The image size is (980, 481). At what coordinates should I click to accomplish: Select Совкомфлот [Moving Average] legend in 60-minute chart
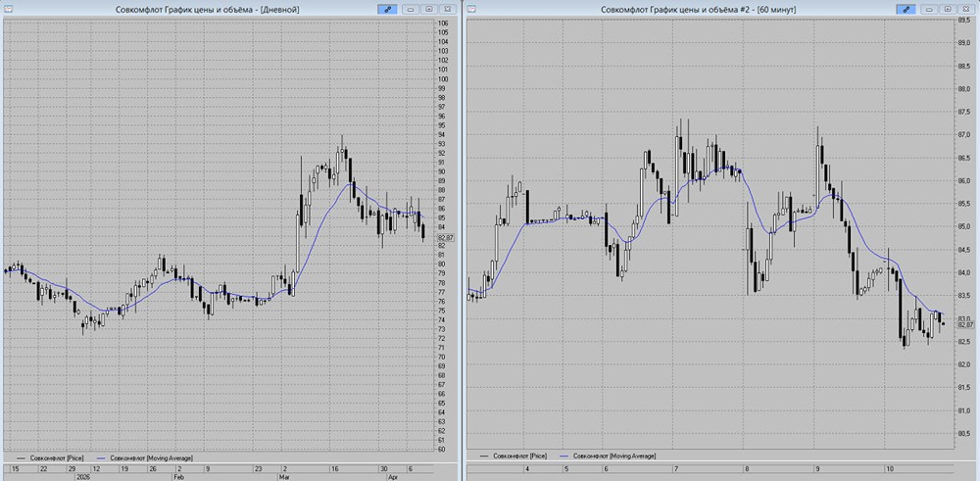click(x=609, y=456)
